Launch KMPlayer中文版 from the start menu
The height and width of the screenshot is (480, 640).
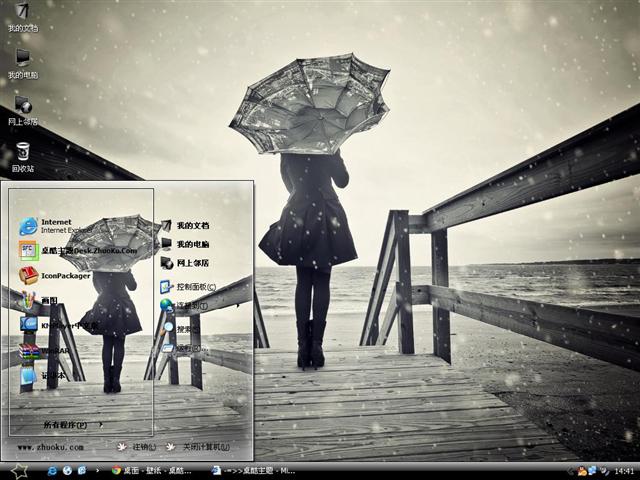click(x=58, y=325)
